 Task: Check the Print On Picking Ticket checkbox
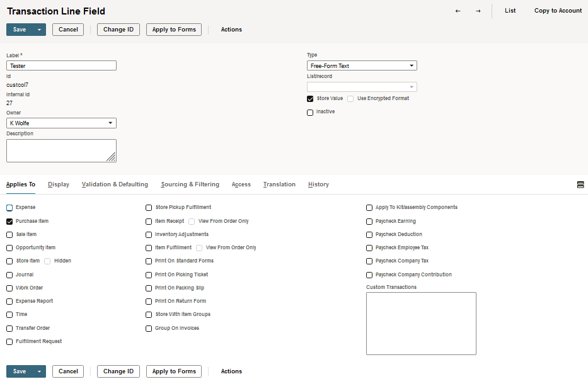(x=149, y=275)
